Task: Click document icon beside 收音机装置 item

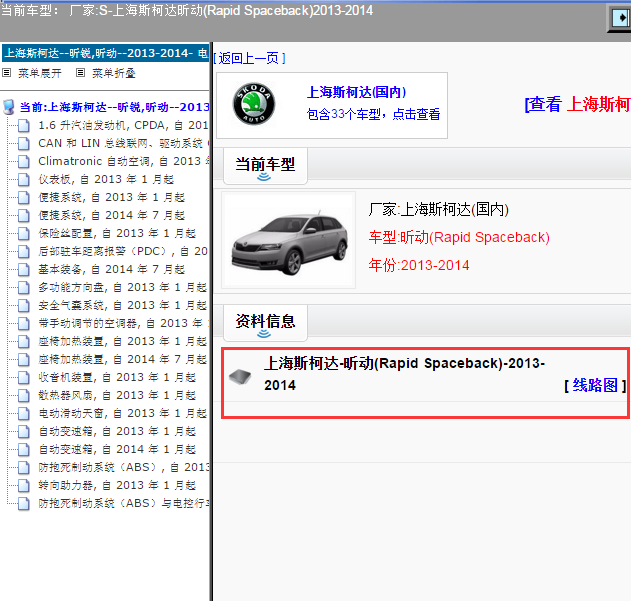Action: coord(24,378)
